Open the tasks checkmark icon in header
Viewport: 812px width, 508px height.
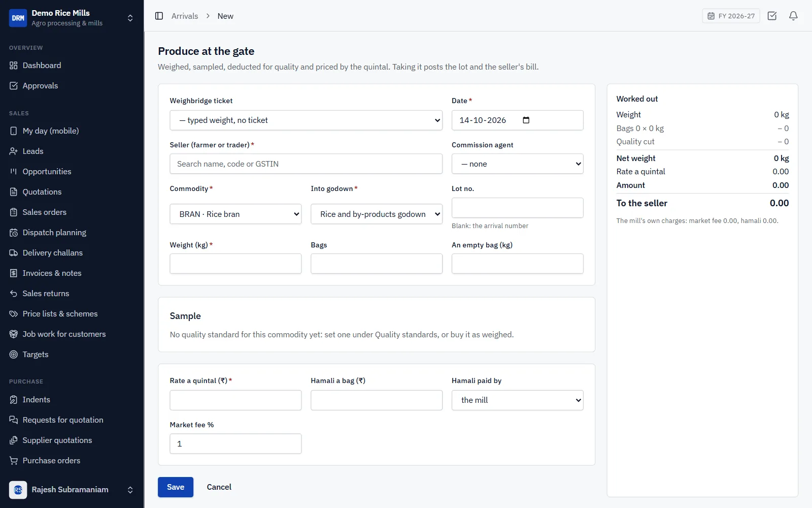click(x=772, y=16)
